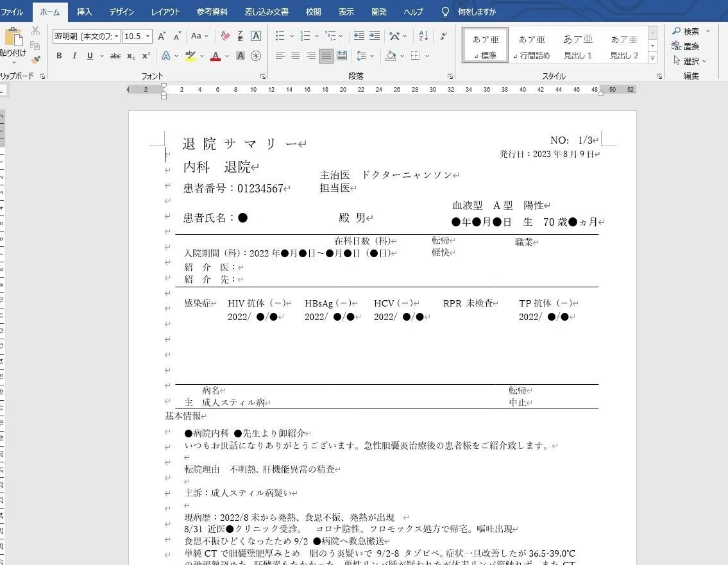728x565 pixels.
Task: Apply distributed alignment icon
Action: [x=342, y=56]
